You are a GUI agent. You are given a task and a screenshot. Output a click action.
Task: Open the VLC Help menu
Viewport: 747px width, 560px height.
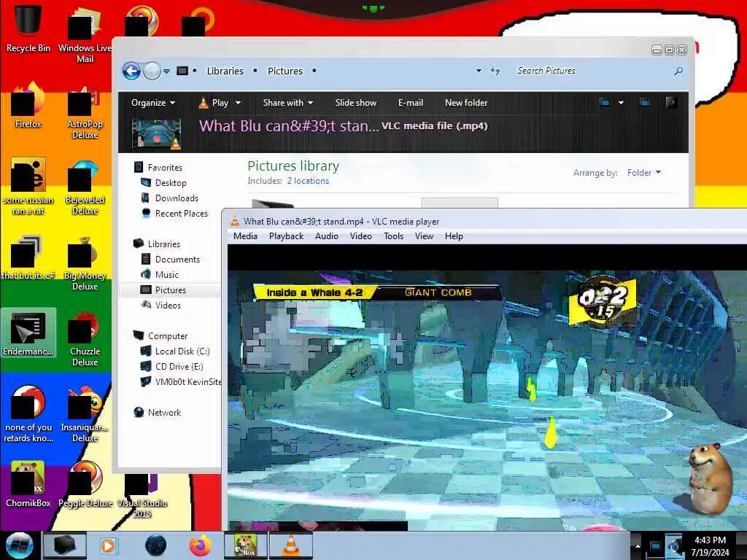[454, 236]
